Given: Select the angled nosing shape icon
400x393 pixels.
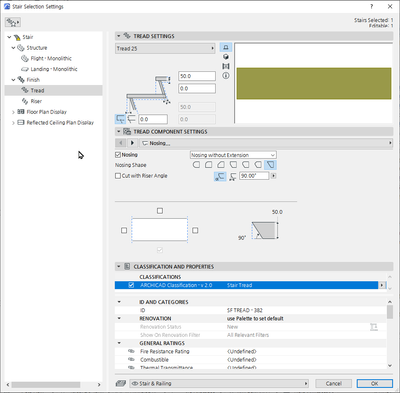Looking at the screenshot, I should [270, 165].
